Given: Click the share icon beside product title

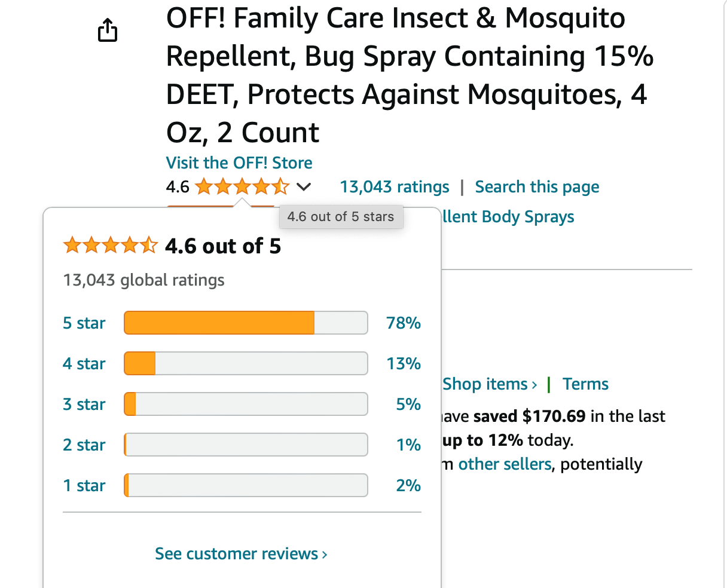Looking at the screenshot, I should tap(108, 30).
